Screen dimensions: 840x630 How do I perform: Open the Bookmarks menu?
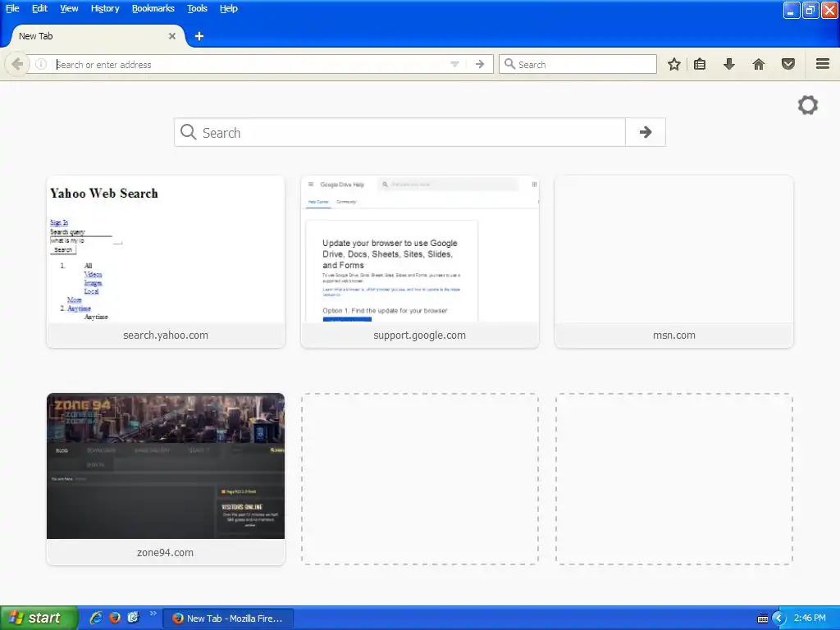coord(153,8)
